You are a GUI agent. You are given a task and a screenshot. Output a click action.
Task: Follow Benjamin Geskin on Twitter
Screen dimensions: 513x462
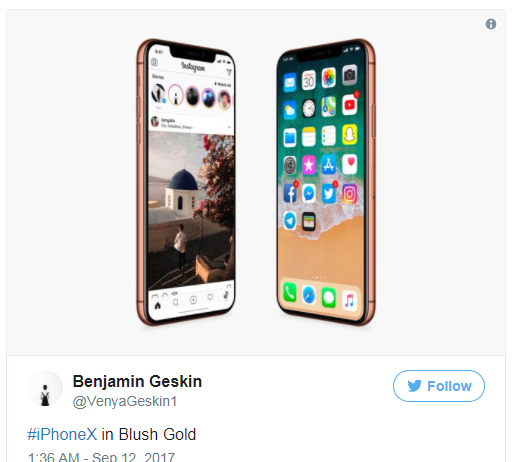pyautogui.click(x=439, y=386)
